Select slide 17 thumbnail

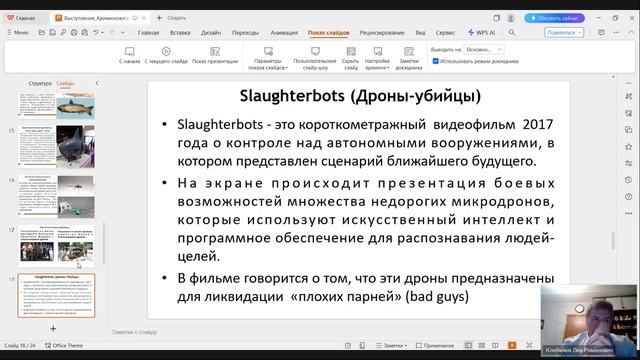point(56,246)
